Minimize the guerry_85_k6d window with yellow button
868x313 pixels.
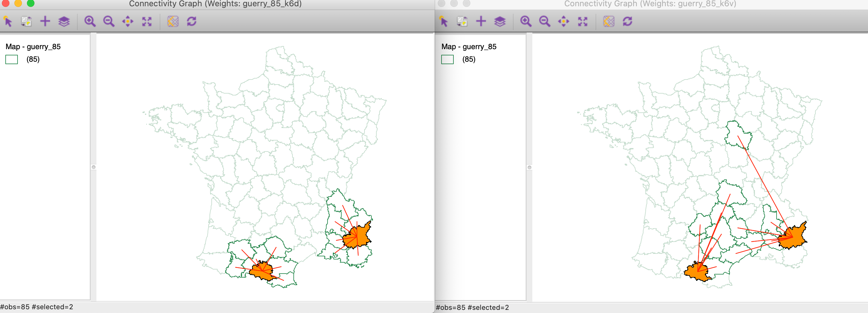pos(18,3)
